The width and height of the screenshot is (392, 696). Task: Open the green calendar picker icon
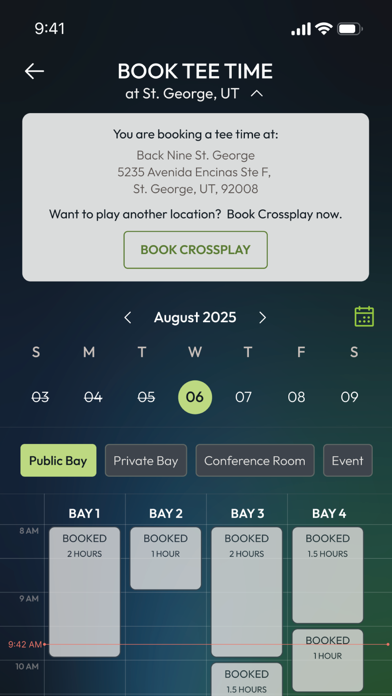click(x=364, y=316)
